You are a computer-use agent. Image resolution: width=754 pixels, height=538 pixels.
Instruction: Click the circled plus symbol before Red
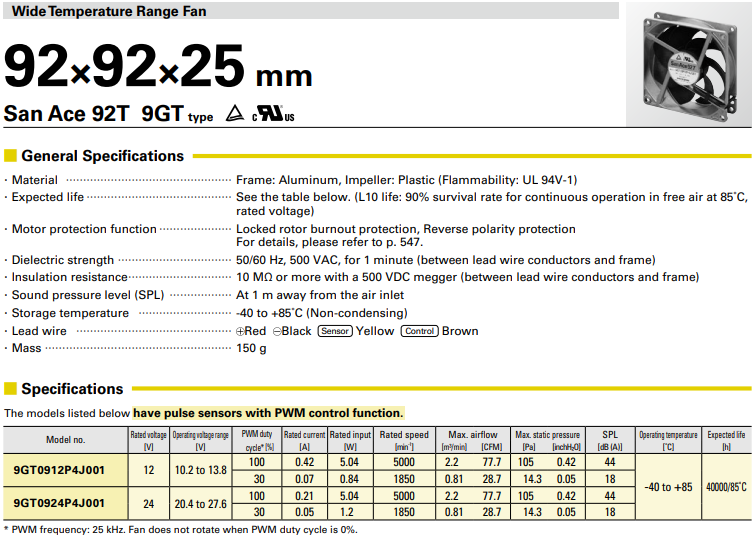pos(240,331)
